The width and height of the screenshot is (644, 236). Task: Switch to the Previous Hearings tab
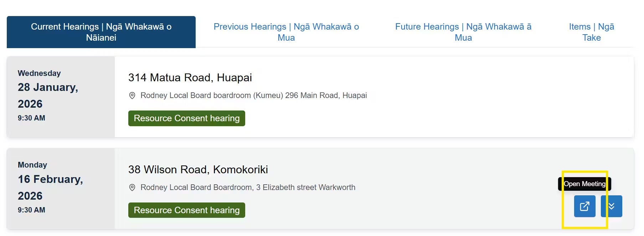[x=286, y=32]
